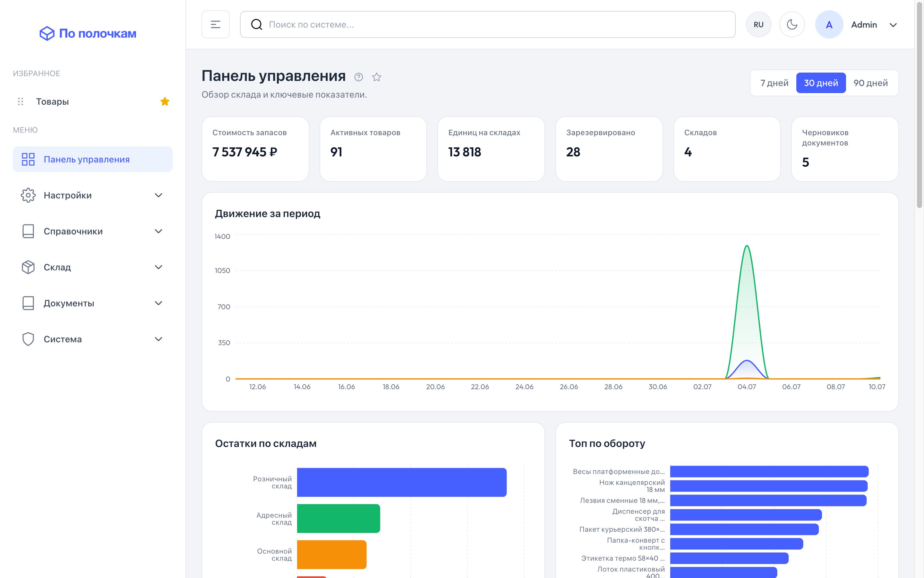Viewport: 924px width, 578px height.
Task: Click the blue Розничный склад bar
Action: click(x=402, y=482)
